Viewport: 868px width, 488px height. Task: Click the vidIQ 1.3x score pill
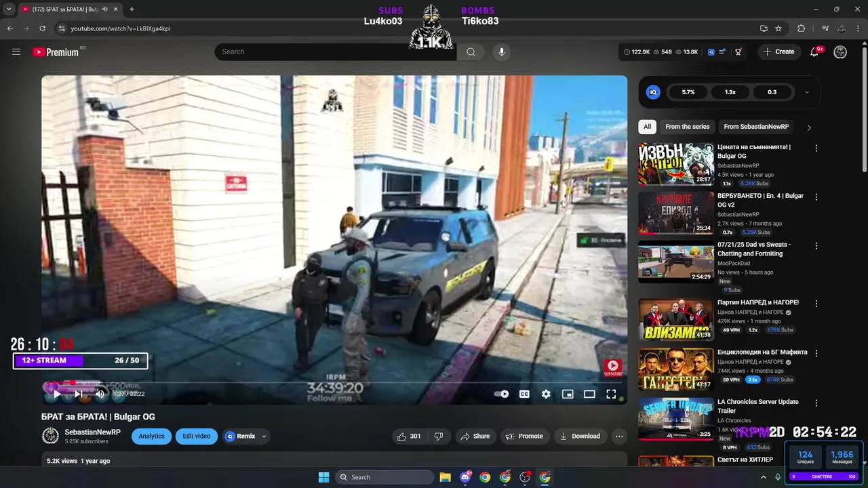coord(730,92)
